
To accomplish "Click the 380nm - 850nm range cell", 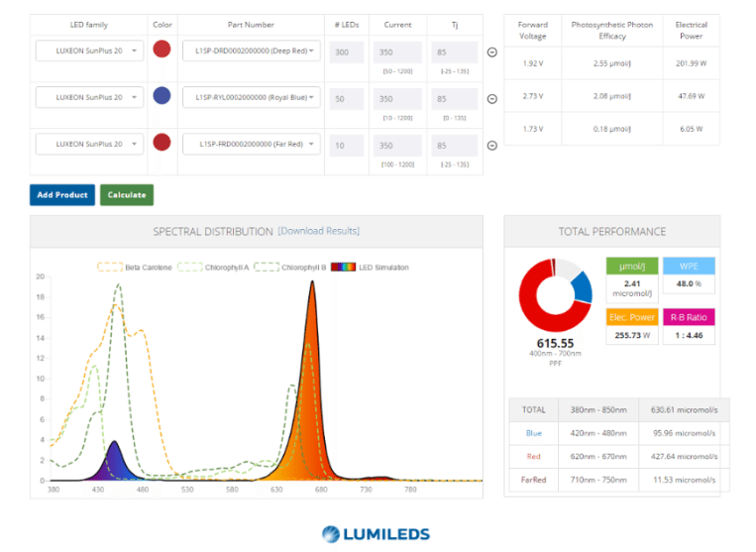I will pos(598,409).
